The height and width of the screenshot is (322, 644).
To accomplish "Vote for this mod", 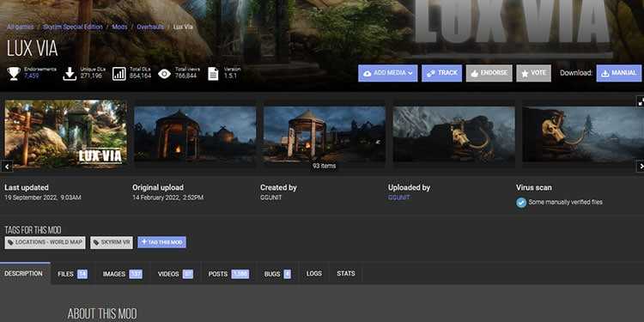I will click(x=533, y=73).
